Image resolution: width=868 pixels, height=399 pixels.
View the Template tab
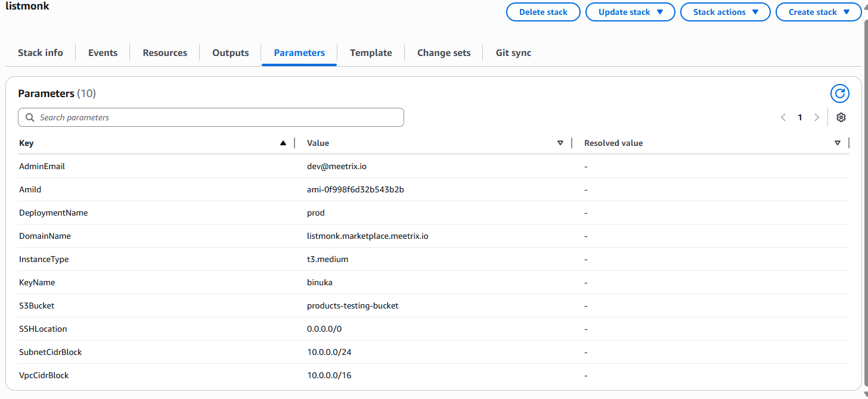coord(371,52)
